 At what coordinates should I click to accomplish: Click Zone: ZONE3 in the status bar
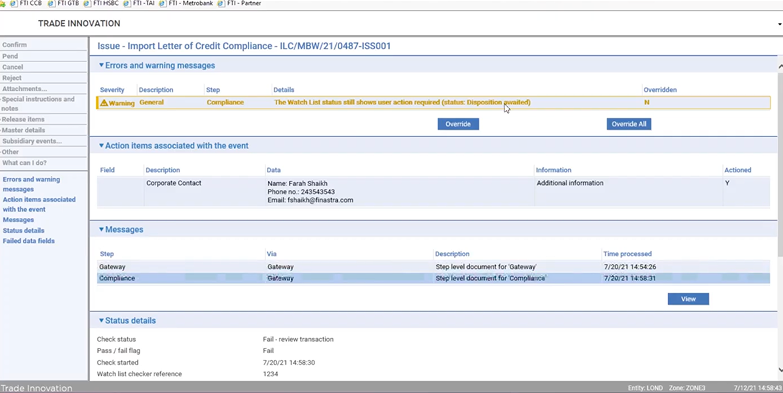(x=687, y=388)
